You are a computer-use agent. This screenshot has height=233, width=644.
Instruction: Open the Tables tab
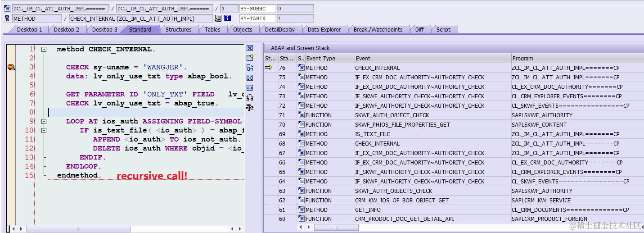click(212, 29)
